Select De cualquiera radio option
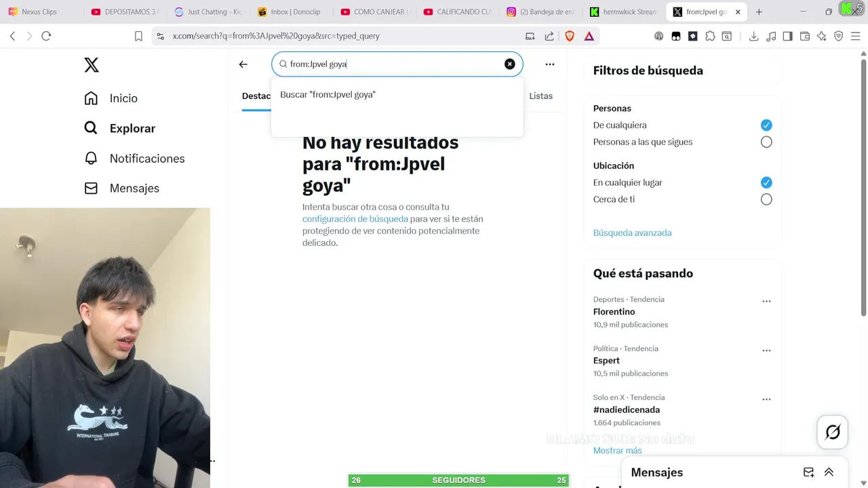Image resolution: width=868 pixels, height=488 pixels. 766,125
